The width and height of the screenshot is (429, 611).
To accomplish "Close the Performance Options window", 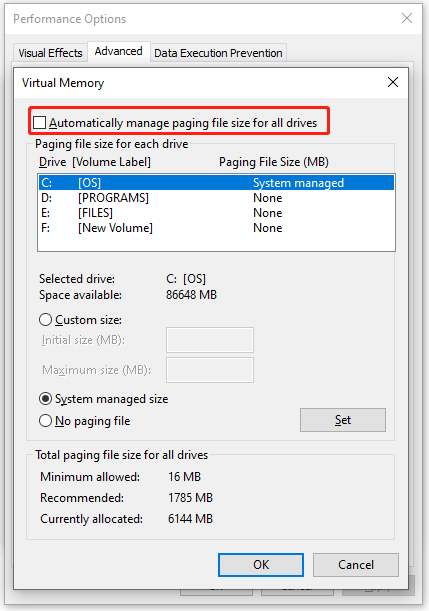I will pos(407,18).
